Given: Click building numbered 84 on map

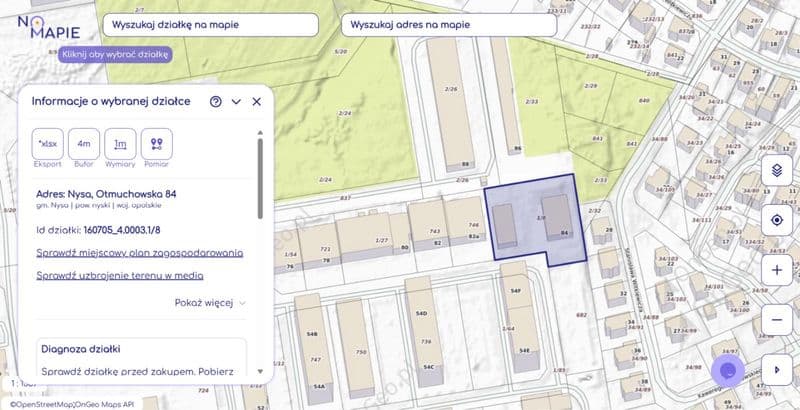Looking at the screenshot, I should coord(557,217).
